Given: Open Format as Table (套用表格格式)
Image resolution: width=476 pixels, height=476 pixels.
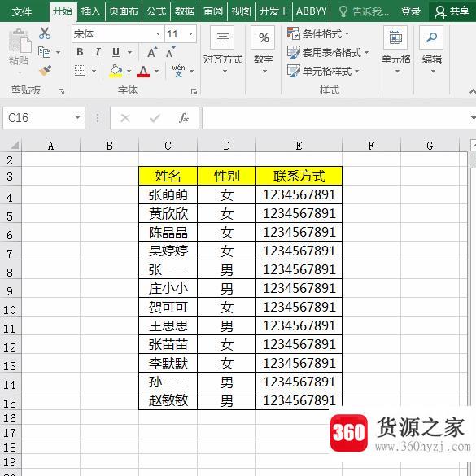Looking at the screenshot, I should (328, 53).
